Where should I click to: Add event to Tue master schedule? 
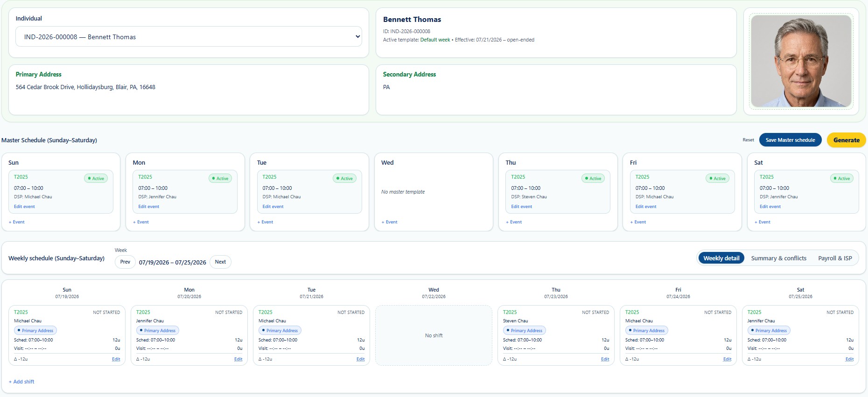click(265, 222)
